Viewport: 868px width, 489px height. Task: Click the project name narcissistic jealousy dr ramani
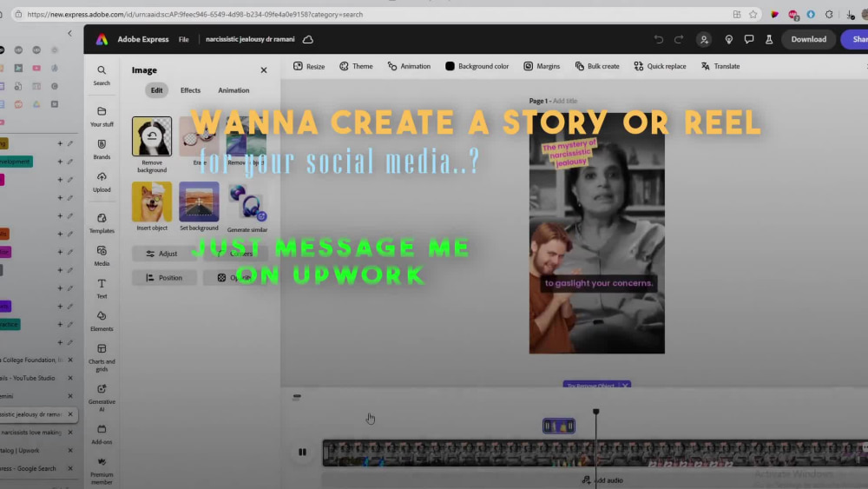(250, 39)
